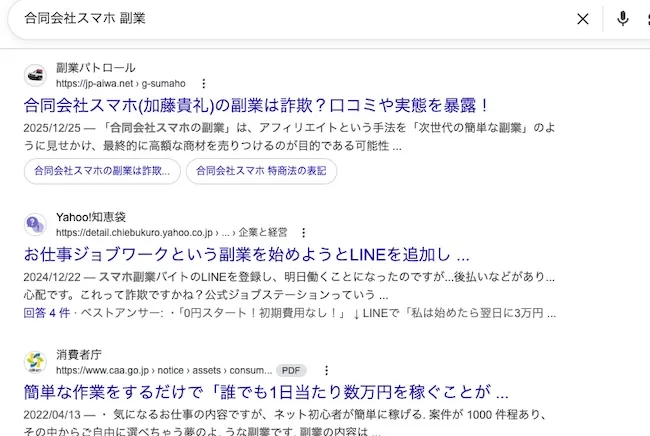650x436 pixels.
Task: Click the 消費者庁 favicon
Action: [35, 362]
